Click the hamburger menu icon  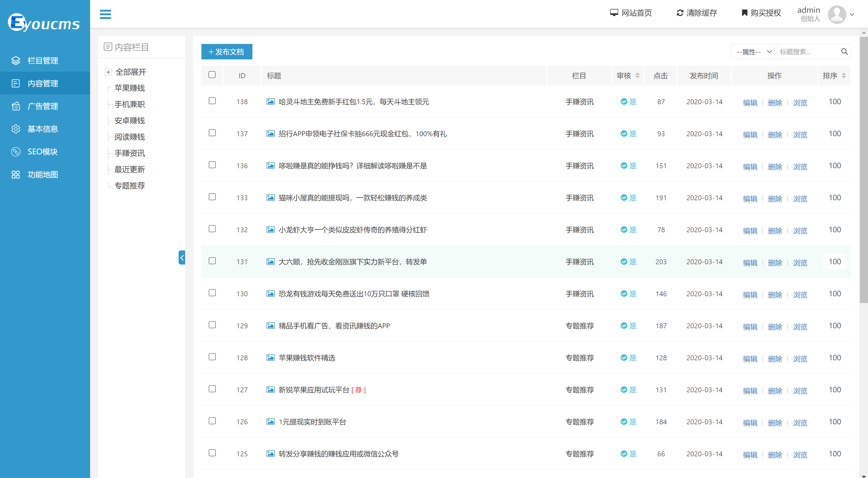click(105, 14)
